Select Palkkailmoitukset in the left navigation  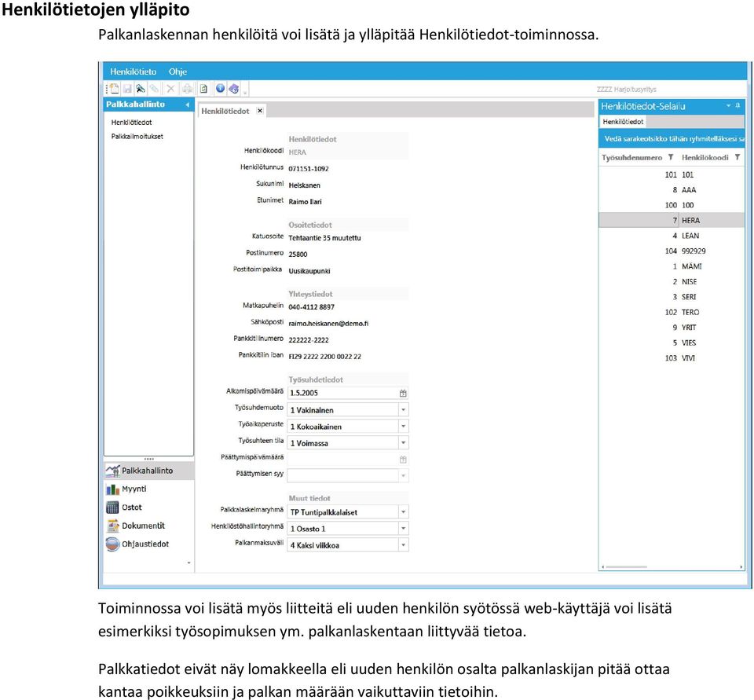(137, 136)
